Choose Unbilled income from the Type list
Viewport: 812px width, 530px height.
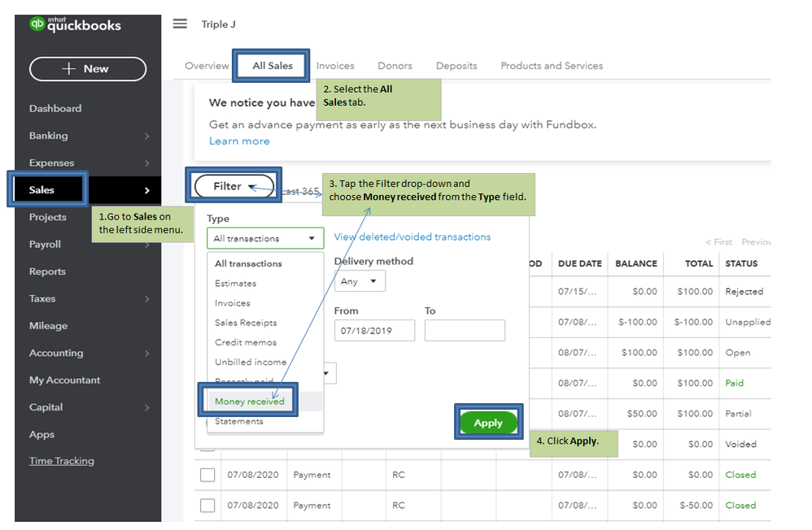(x=251, y=362)
